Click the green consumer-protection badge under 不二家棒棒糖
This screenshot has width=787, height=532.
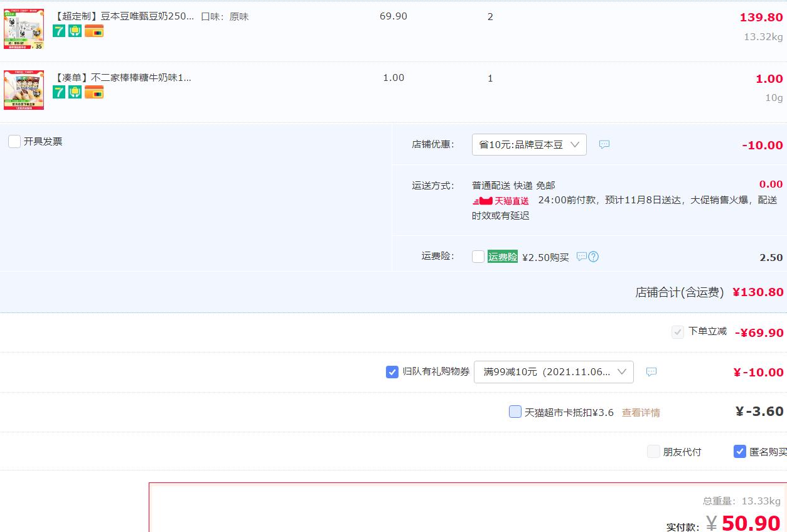coord(75,92)
